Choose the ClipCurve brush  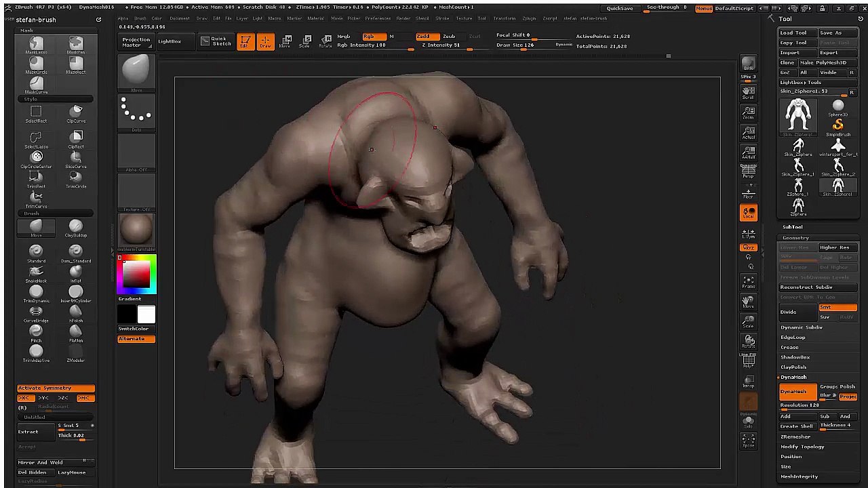(76, 114)
